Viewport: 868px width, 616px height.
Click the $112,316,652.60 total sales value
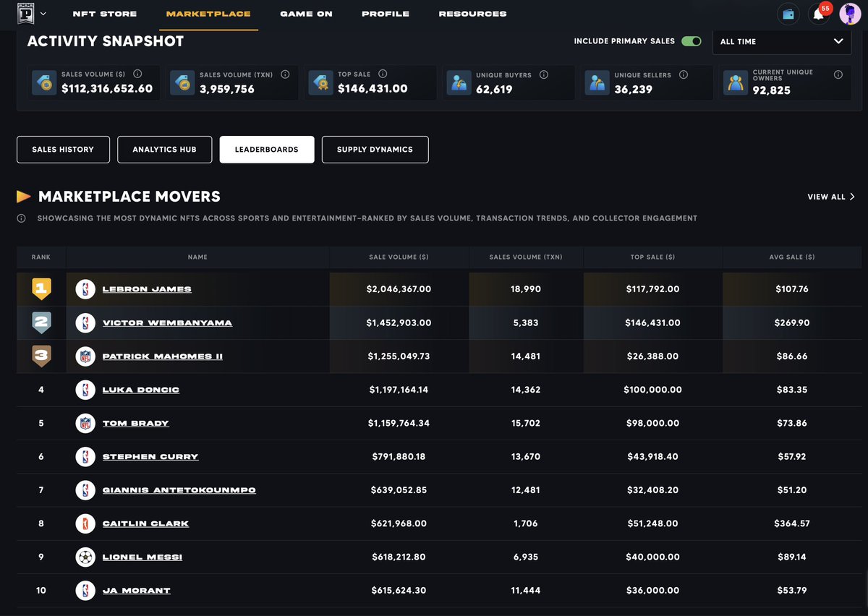(x=107, y=90)
